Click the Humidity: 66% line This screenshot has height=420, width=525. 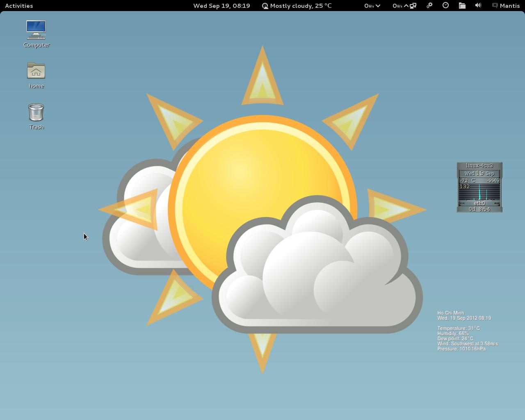click(x=453, y=333)
